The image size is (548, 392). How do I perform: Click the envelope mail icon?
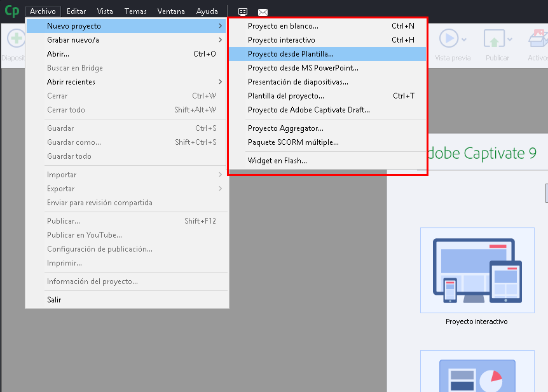[263, 12]
